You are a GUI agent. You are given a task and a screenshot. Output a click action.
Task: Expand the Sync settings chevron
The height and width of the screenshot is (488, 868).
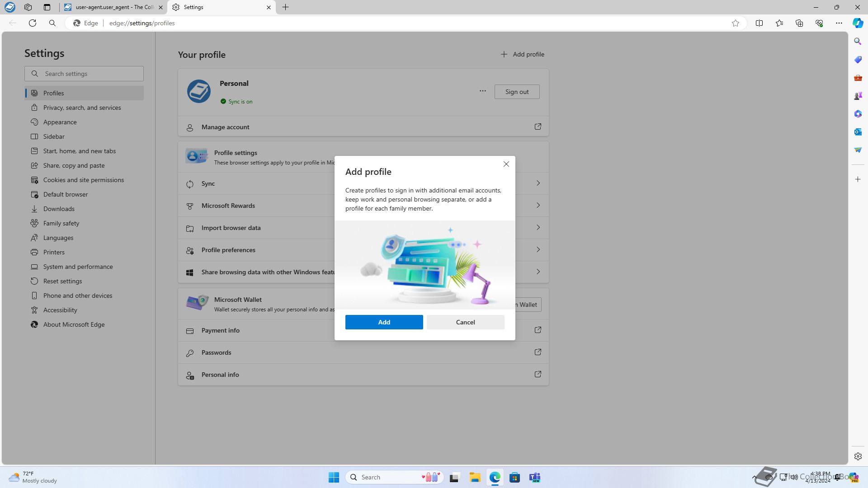click(x=538, y=183)
